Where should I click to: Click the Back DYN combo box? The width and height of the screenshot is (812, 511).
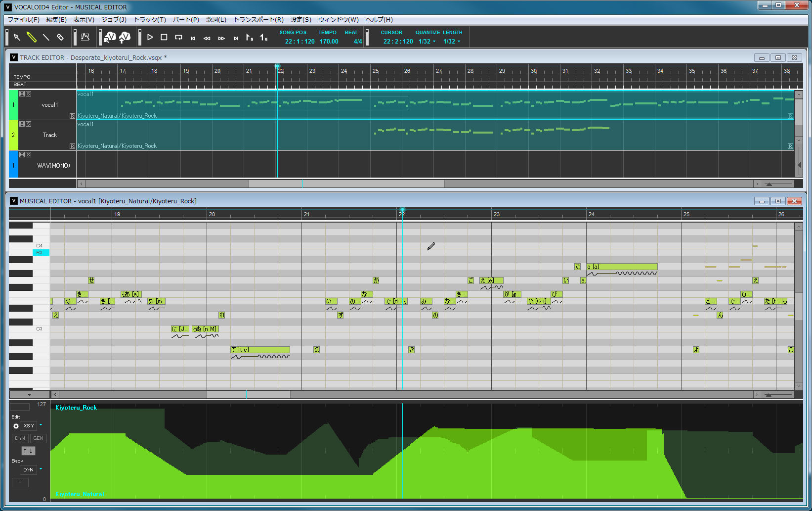click(28, 470)
